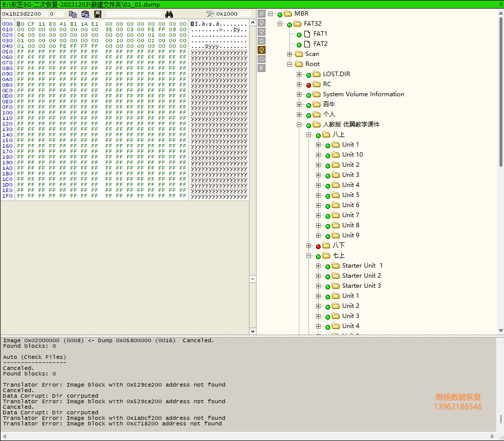
Task: Collapse the 人教版 优翼教学课件 node
Action: (299, 124)
